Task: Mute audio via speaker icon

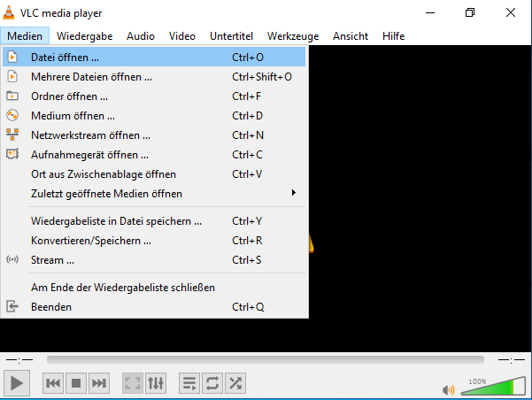Action: [449, 390]
